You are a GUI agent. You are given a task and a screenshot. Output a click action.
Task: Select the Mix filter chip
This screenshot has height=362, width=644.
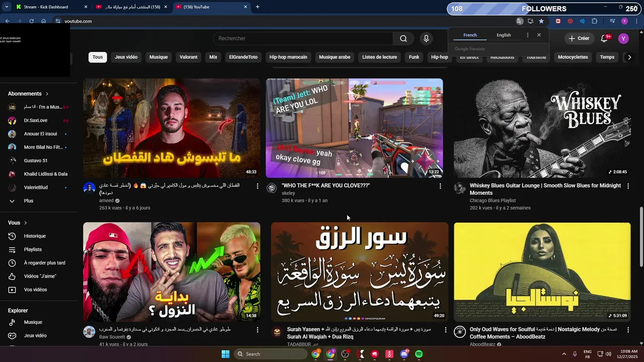213,57
